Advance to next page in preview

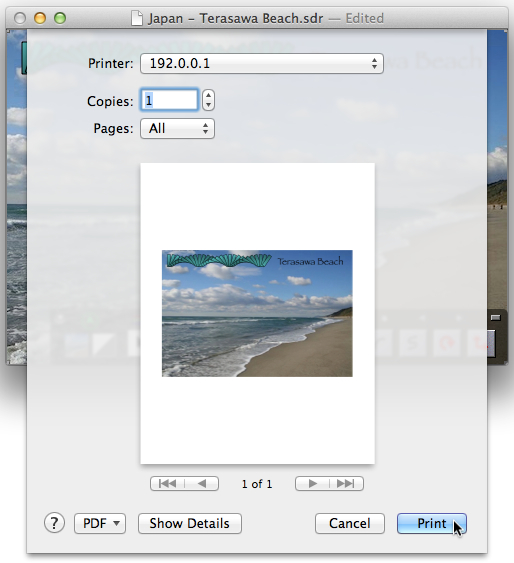pyautogui.click(x=312, y=484)
